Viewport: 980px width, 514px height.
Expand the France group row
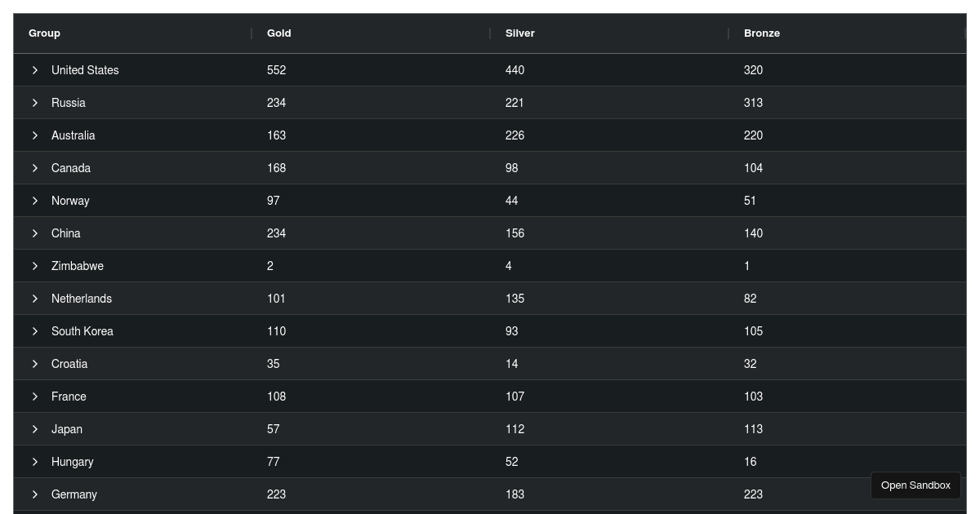click(x=35, y=397)
